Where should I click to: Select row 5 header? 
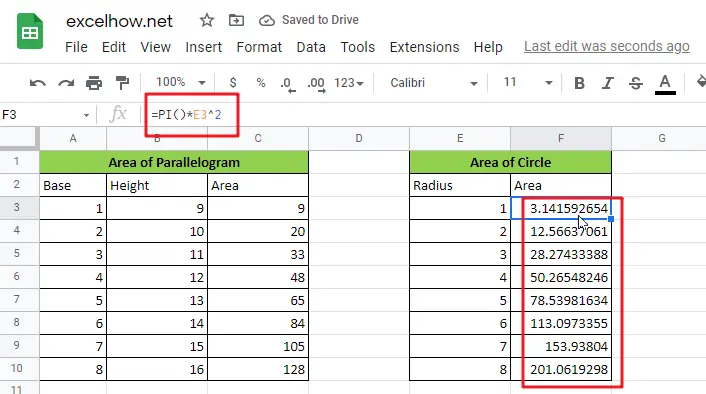tap(17, 253)
